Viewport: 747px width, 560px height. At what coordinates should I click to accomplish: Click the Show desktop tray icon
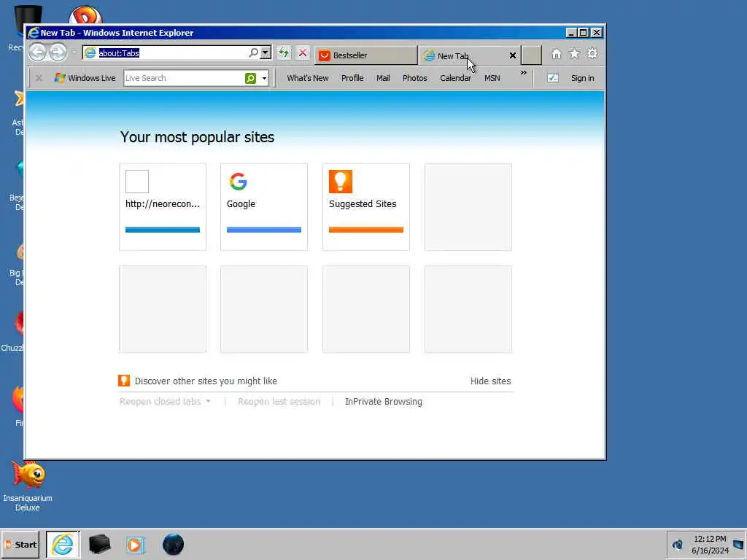click(738, 544)
